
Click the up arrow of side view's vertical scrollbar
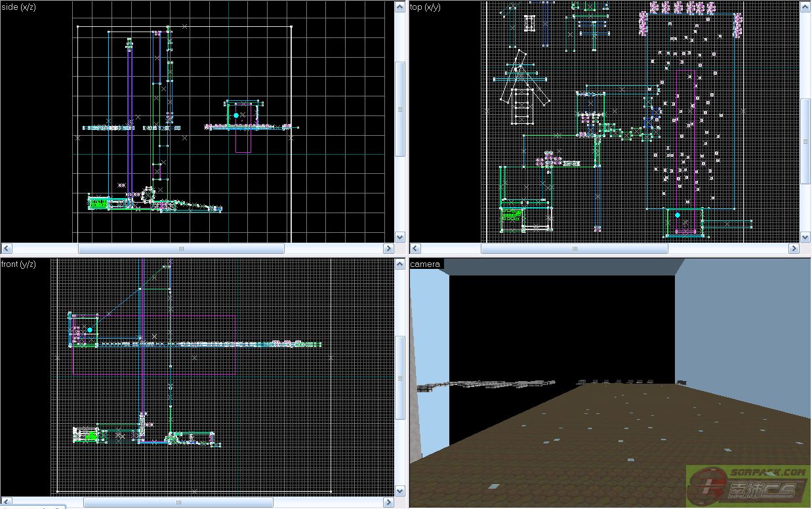point(399,7)
